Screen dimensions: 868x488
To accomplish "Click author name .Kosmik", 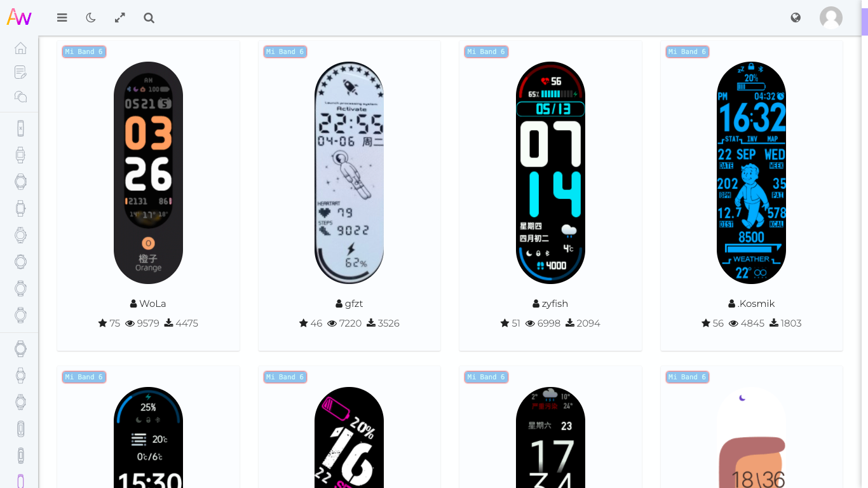I will [x=756, y=304].
